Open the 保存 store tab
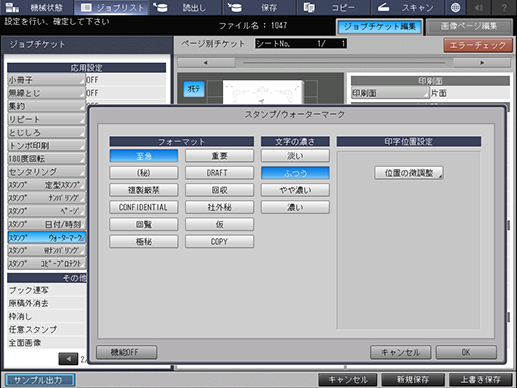 259,7
